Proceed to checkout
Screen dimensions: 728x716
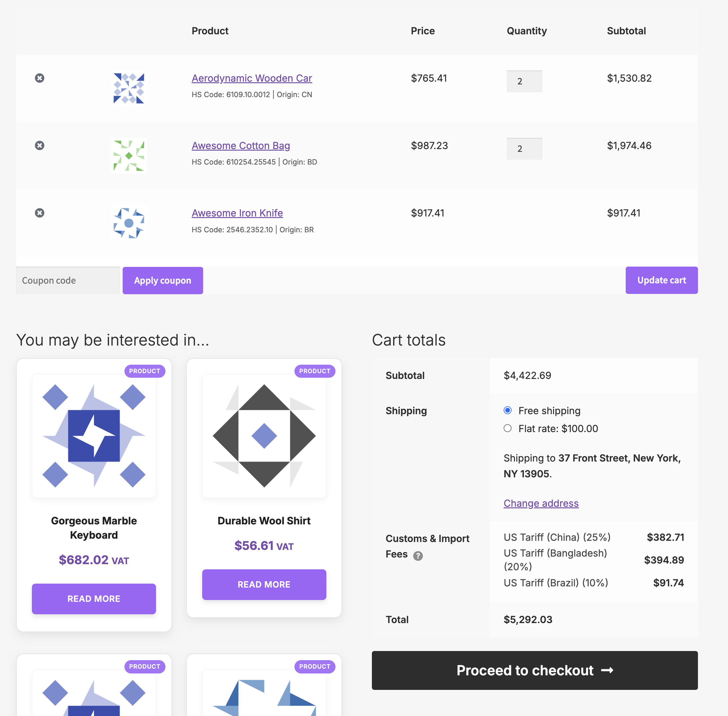pos(535,670)
